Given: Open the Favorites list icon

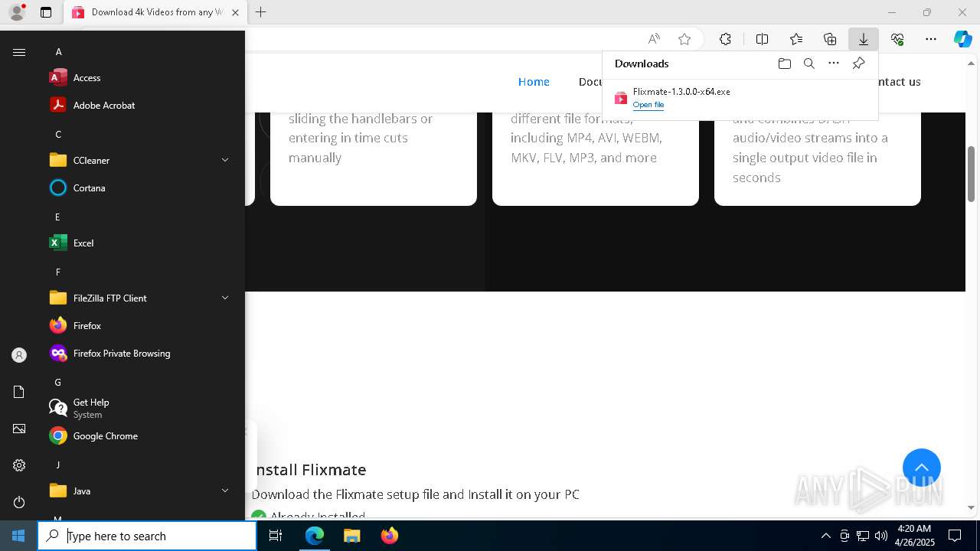Looking at the screenshot, I should pos(796,39).
